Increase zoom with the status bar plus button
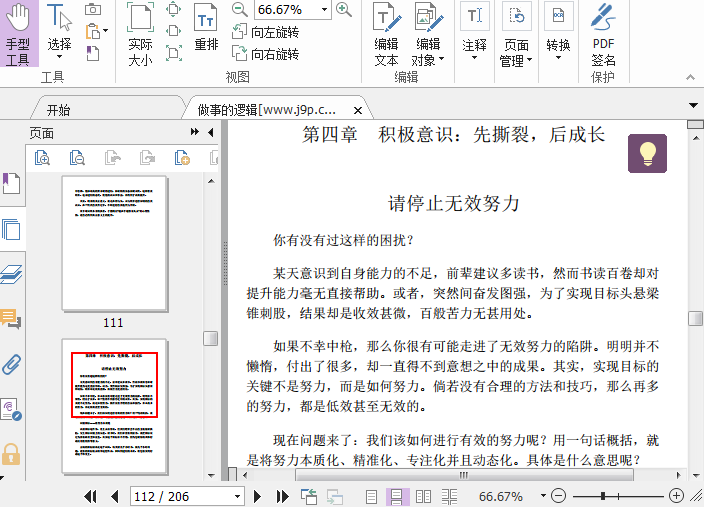The image size is (704, 507). pos(676,496)
